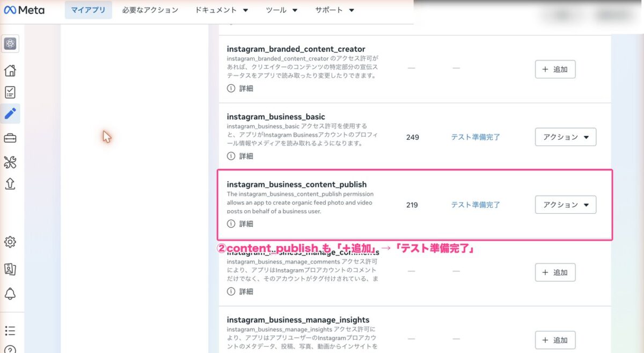The height and width of the screenshot is (353, 644).
Task: Expand the ドキュメント dropdown menu
Action: tap(222, 10)
